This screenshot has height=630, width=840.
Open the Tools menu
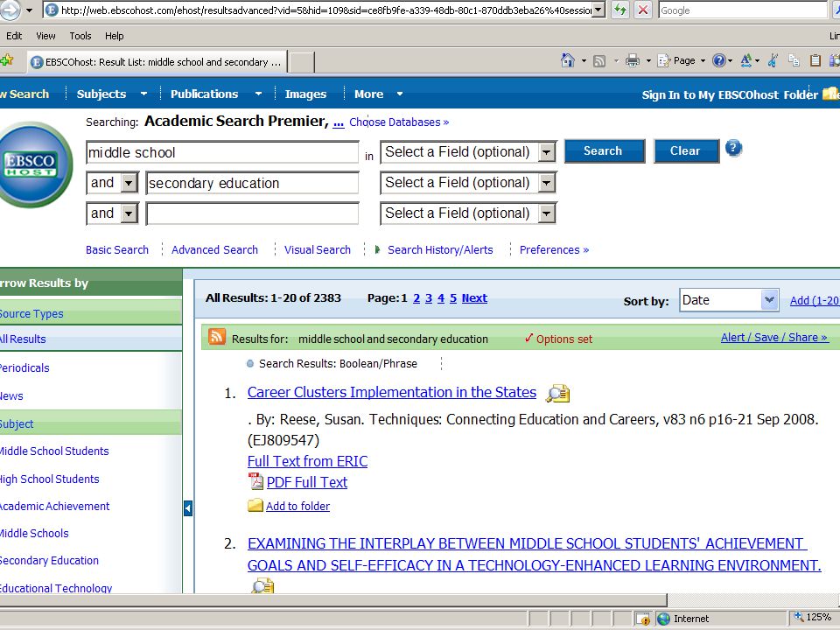pos(80,36)
